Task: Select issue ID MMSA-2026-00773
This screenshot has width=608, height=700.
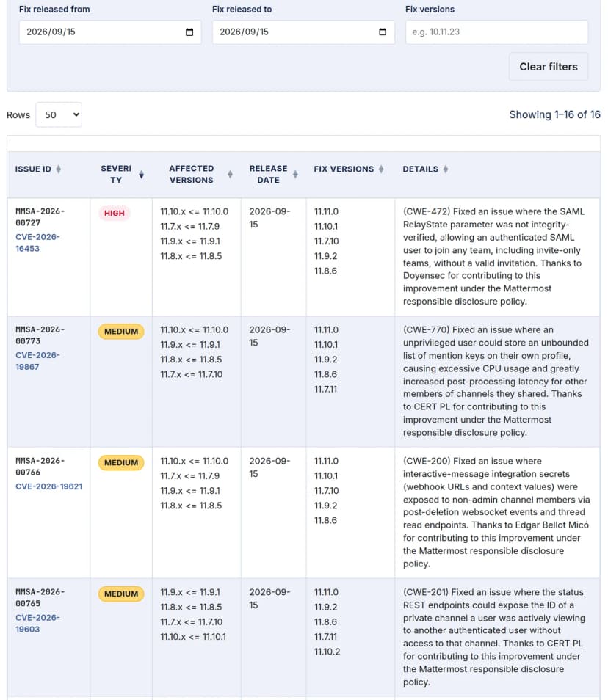Action: (x=40, y=335)
